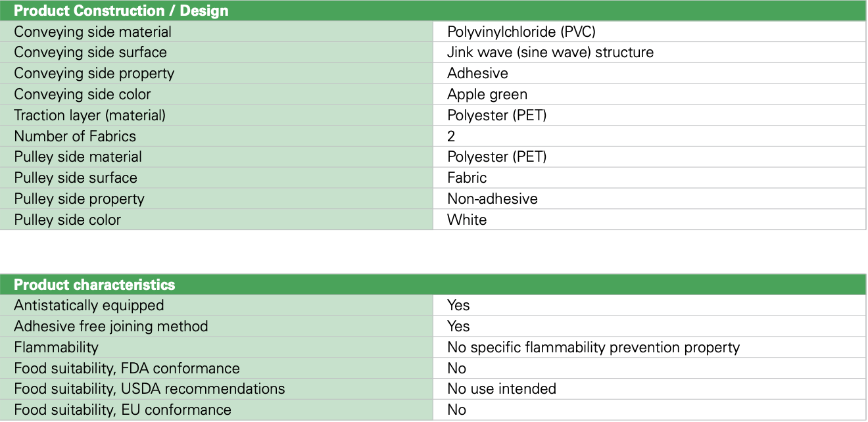868x422 pixels.
Task: Select the Fabric pulley surface value
Action: point(467,177)
